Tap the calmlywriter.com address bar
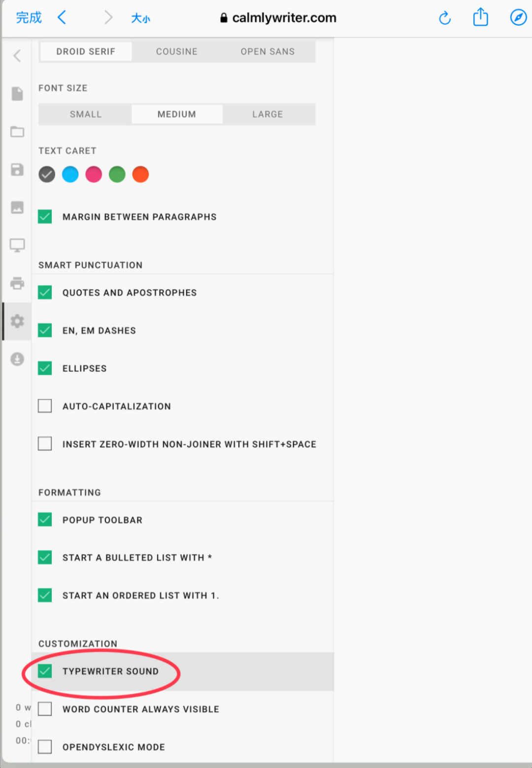This screenshot has height=768, width=532. click(278, 18)
